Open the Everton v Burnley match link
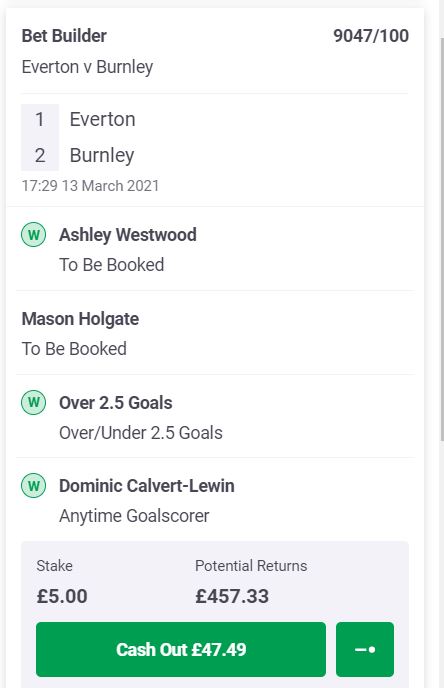 tap(87, 67)
